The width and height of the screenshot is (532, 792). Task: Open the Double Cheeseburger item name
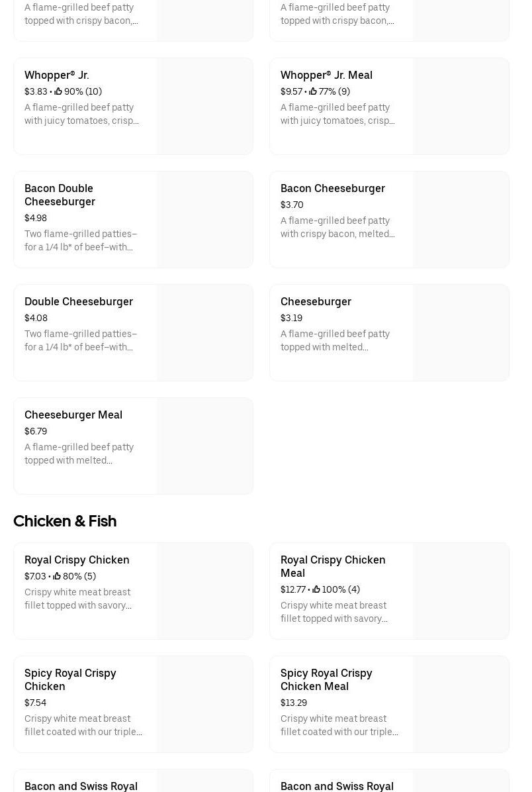point(78,301)
